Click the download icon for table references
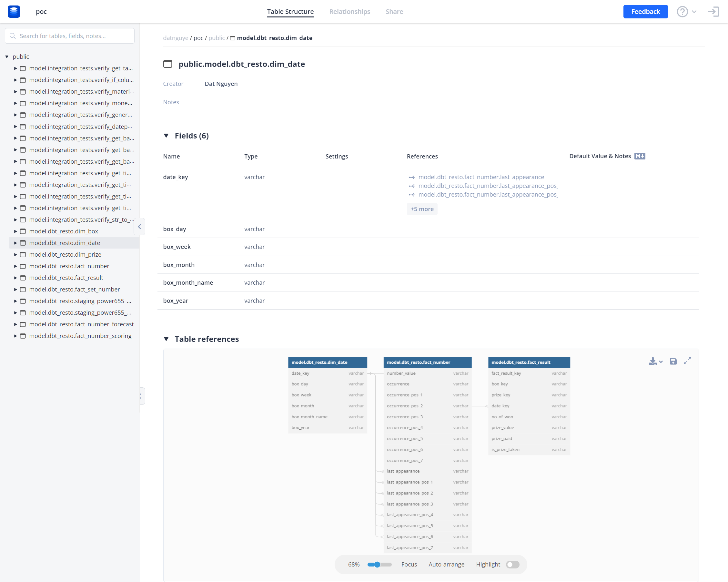Image resolution: width=728 pixels, height=582 pixels. (x=652, y=362)
